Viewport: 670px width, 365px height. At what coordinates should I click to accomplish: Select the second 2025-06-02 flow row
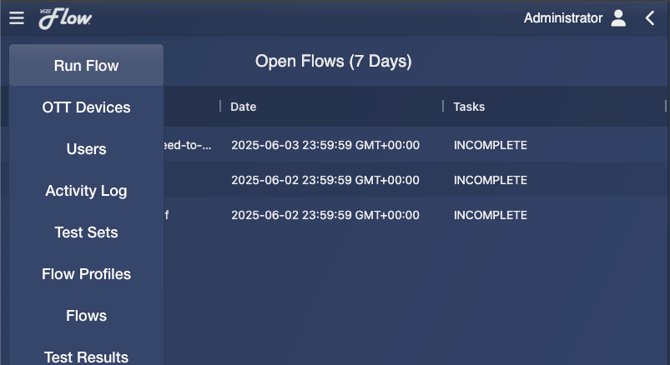click(415, 215)
